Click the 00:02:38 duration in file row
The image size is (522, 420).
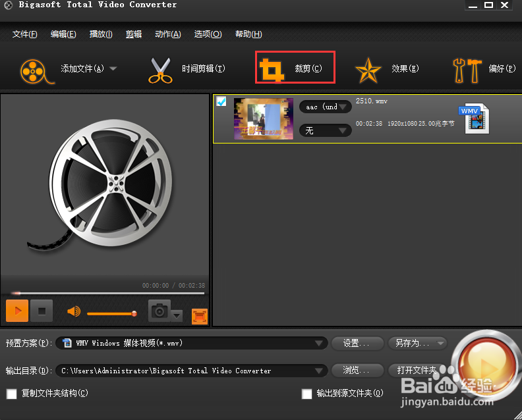tap(369, 124)
